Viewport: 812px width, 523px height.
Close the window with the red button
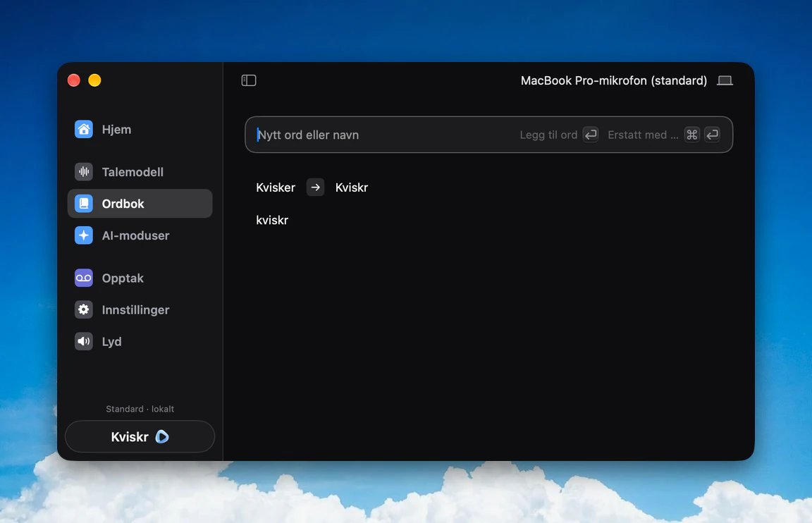(x=74, y=80)
